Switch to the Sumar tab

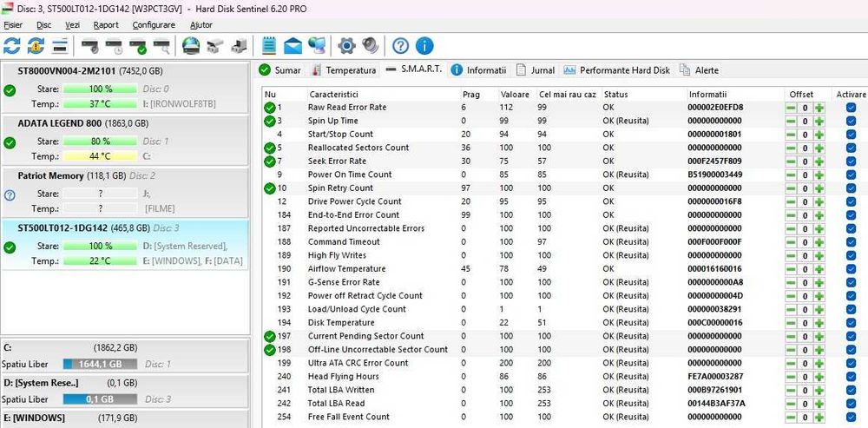coord(280,70)
